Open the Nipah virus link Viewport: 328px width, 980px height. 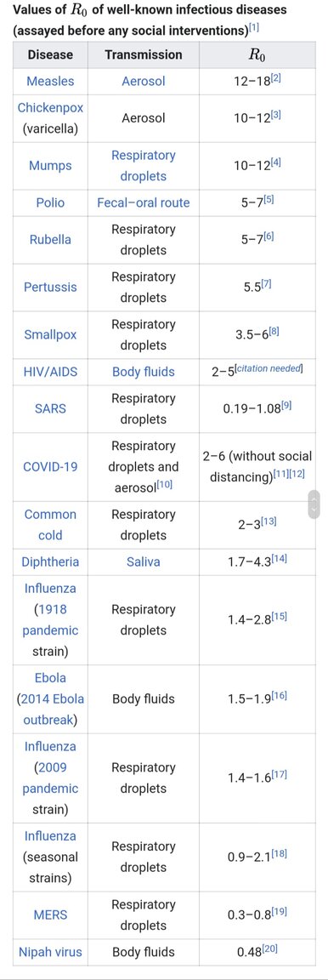[50, 953]
